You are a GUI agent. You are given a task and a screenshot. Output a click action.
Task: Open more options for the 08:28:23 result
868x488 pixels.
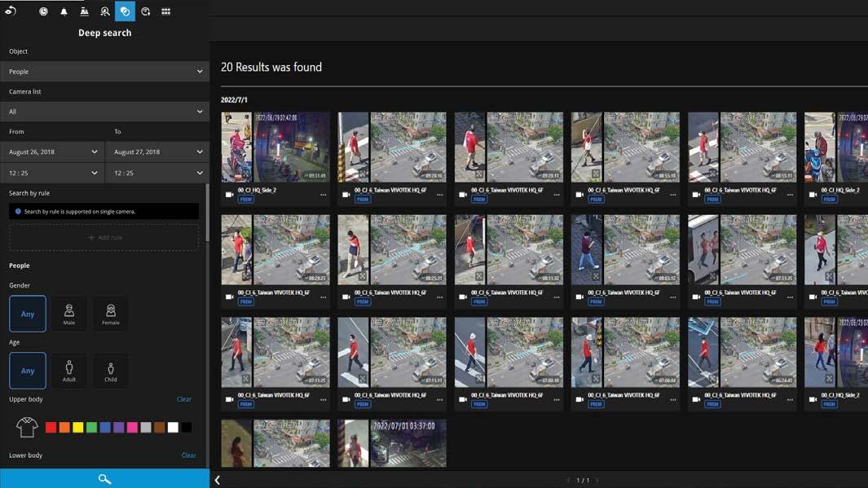[x=324, y=297]
